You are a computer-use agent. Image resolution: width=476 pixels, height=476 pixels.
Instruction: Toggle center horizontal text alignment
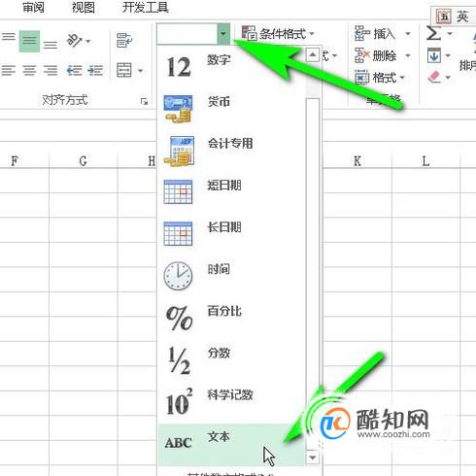pyautogui.click(x=29, y=70)
